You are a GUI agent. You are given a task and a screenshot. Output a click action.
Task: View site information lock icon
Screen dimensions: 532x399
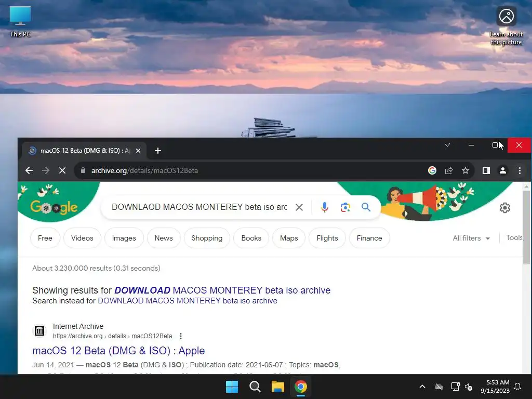pyautogui.click(x=83, y=170)
